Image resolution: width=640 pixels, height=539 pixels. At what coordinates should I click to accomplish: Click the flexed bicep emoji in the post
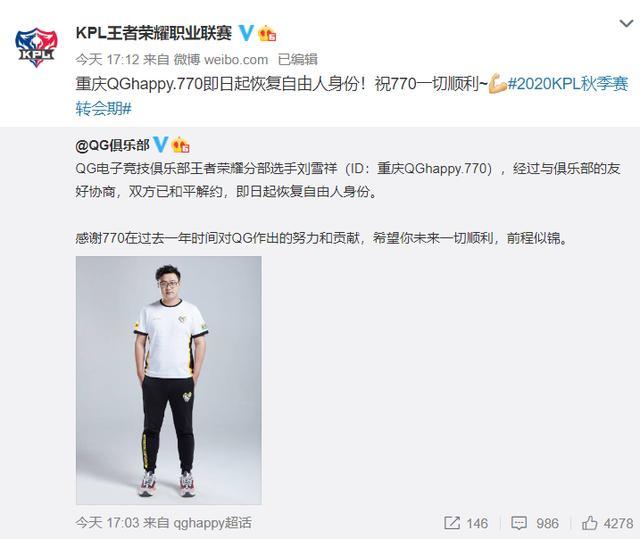[x=498, y=84]
